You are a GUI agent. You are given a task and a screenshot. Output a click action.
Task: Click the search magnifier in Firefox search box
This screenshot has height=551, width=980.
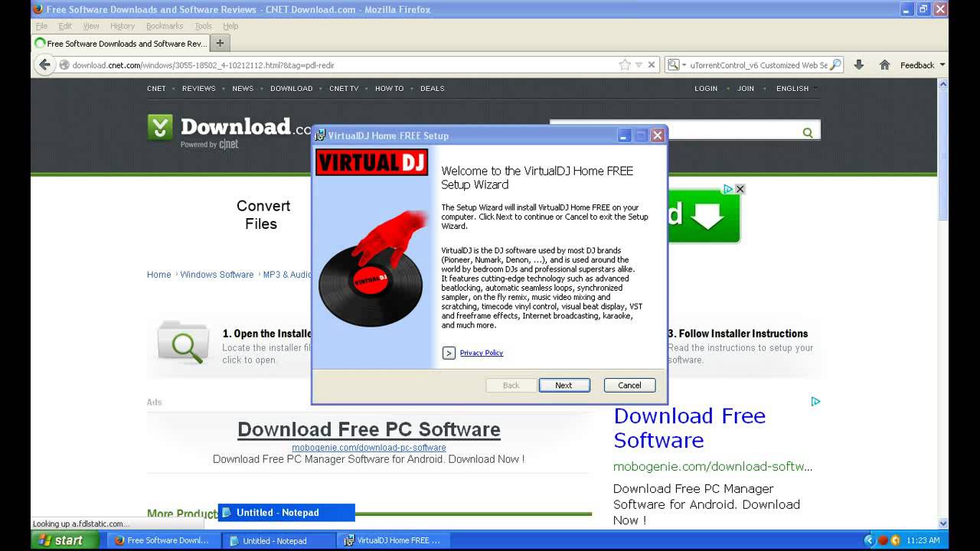(835, 65)
